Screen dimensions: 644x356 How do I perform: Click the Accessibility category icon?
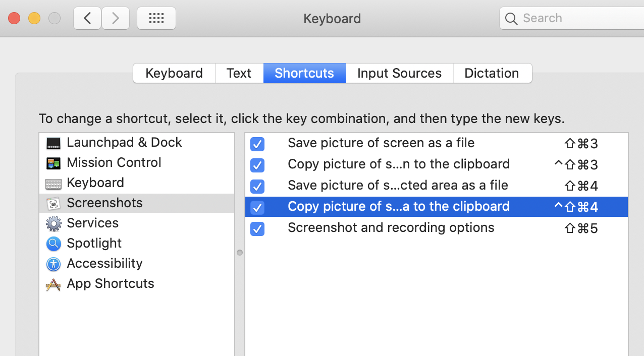coord(53,264)
